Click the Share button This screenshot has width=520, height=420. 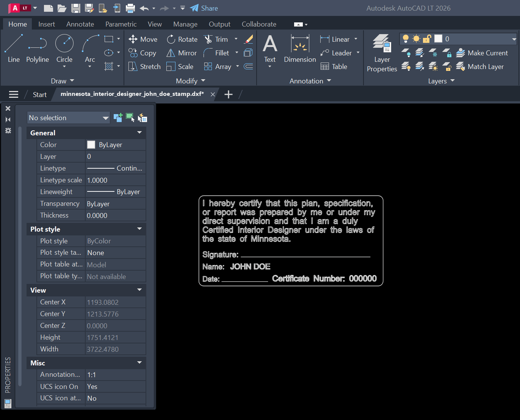(204, 8)
